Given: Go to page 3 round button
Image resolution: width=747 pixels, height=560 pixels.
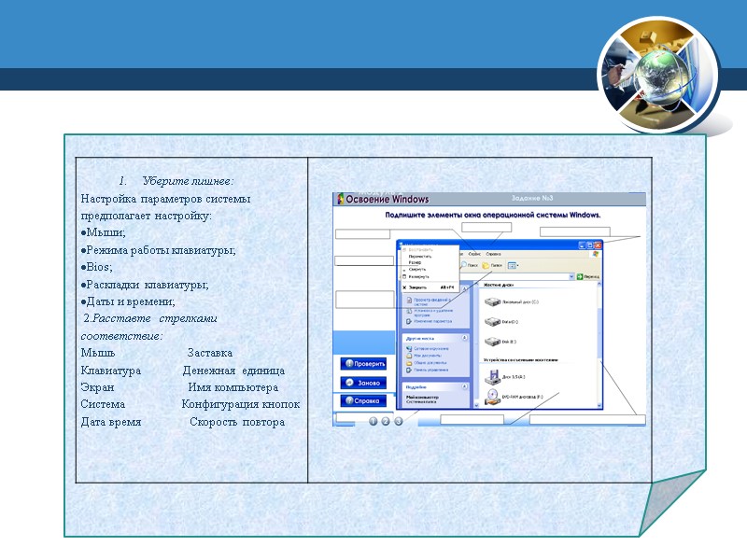Looking at the screenshot, I should click(x=399, y=421).
